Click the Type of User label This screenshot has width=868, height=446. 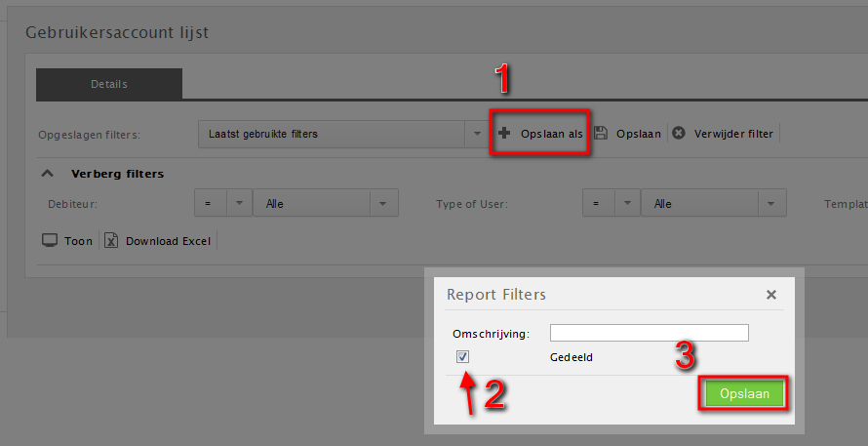point(472,204)
